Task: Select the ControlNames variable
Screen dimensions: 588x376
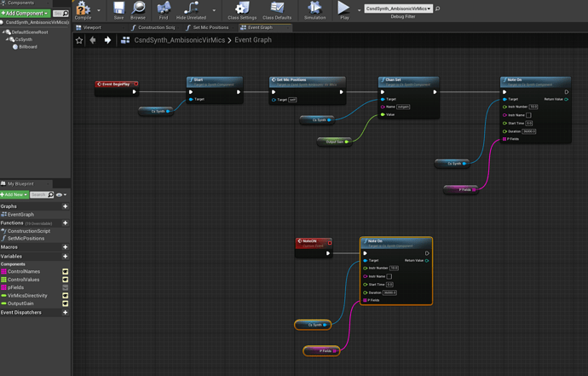Action: [24, 271]
